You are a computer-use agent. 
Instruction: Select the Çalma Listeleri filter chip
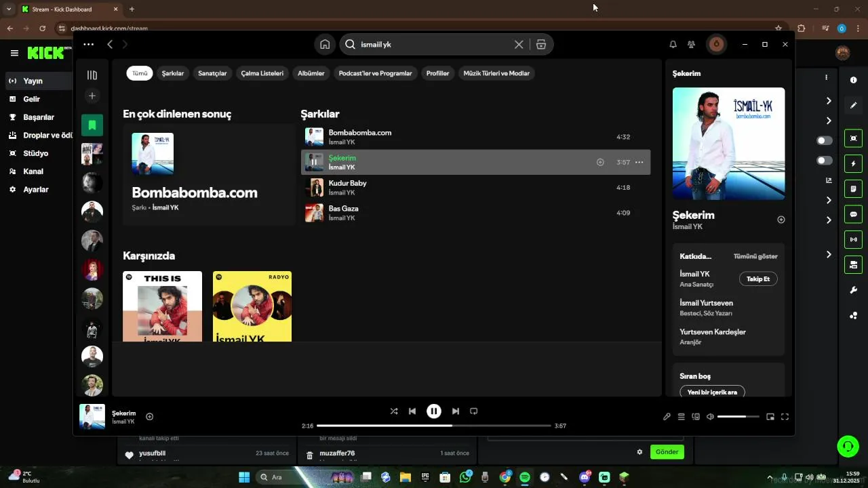point(262,73)
